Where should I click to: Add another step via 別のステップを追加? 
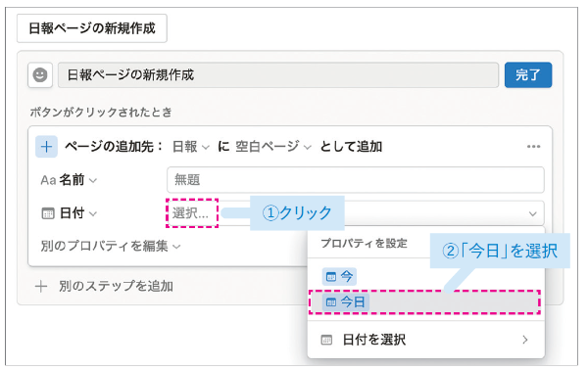pos(104,287)
